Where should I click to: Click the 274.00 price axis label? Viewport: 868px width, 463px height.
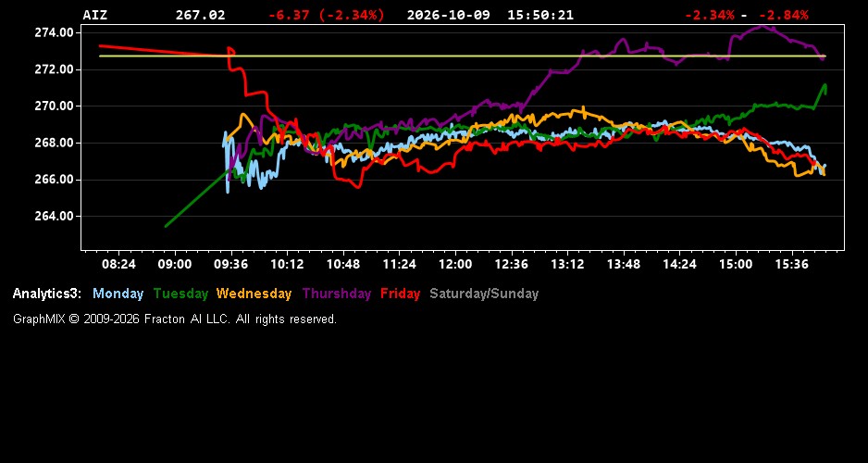(54, 32)
